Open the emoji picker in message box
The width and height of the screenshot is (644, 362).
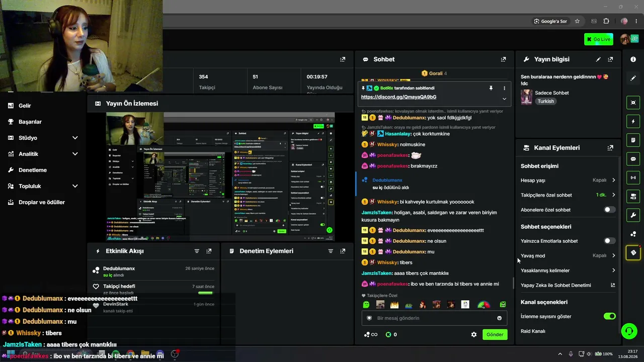(x=499, y=318)
